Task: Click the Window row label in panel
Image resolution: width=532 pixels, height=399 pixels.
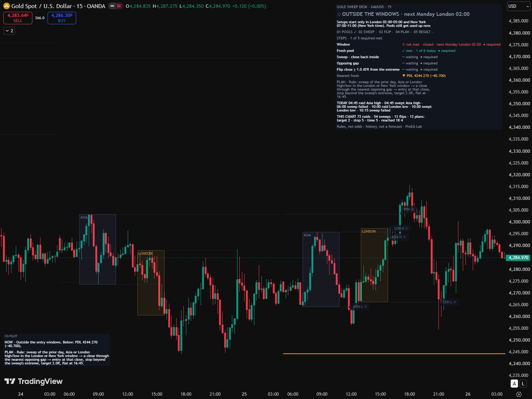Action: (343, 45)
